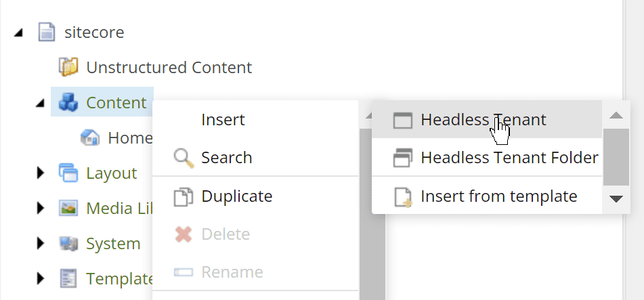644x300 pixels.
Task: Select Duplicate in the context menu
Action: [236, 196]
